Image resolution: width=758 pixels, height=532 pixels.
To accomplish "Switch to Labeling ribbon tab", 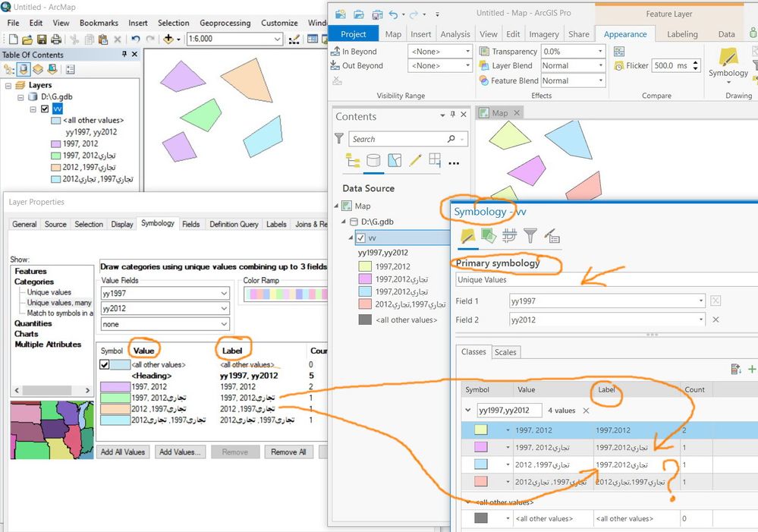I will (682, 34).
